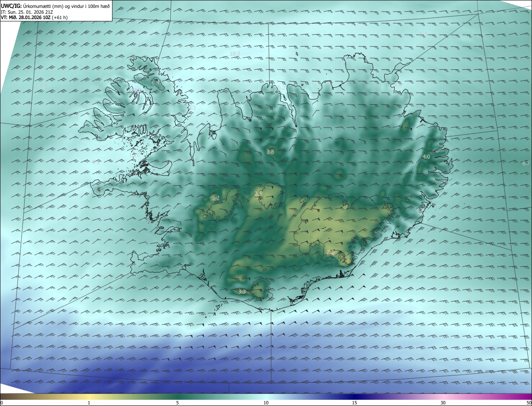The image size is (532, 406).
Task: Click the "VT: Mið. 28.01.2026 10Z (+61 h)" line
Action: click(x=34, y=17)
